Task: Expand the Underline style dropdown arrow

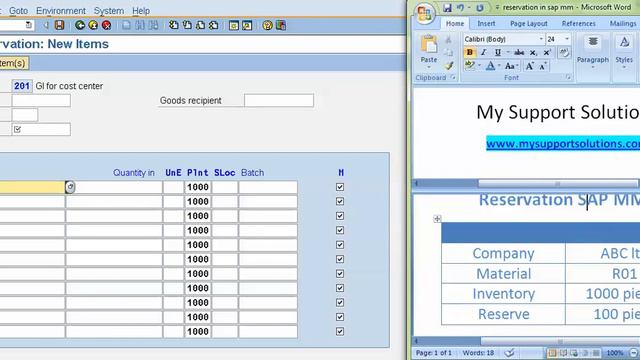Action: tap(508, 52)
